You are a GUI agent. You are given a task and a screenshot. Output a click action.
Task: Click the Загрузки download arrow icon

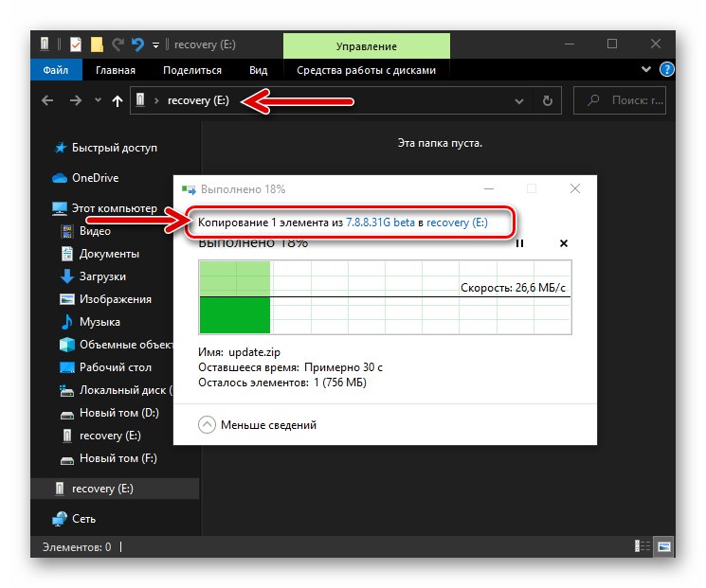click(x=67, y=276)
